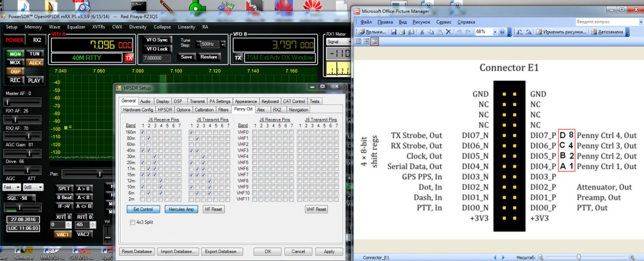The image size is (644, 261).
Task: Toggle the MOX transmit button
Action: (x=16, y=63)
